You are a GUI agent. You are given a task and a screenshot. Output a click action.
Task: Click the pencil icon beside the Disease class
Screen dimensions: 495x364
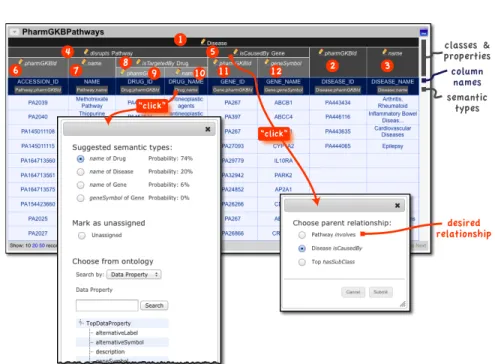[x=203, y=41]
